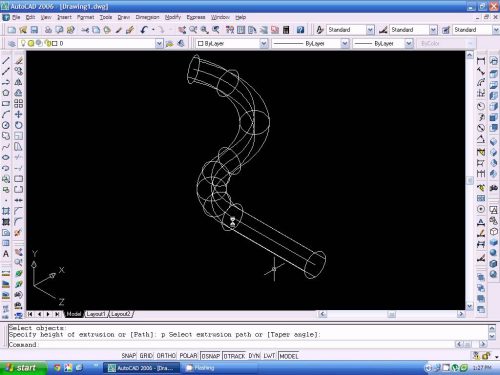Jump to first layout tab arrow
This screenshot has height=375, width=500.
(x=30, y=314)
